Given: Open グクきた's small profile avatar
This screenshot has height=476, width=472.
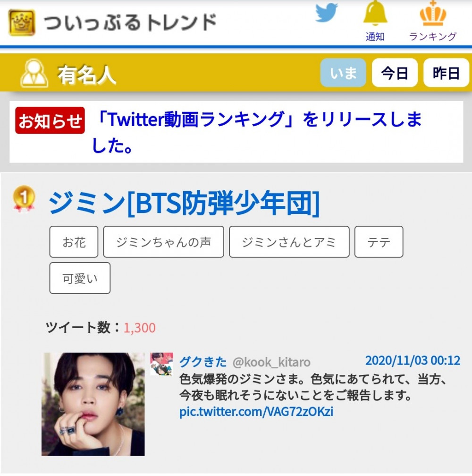Looking at the screenshot, I should 162,364.
